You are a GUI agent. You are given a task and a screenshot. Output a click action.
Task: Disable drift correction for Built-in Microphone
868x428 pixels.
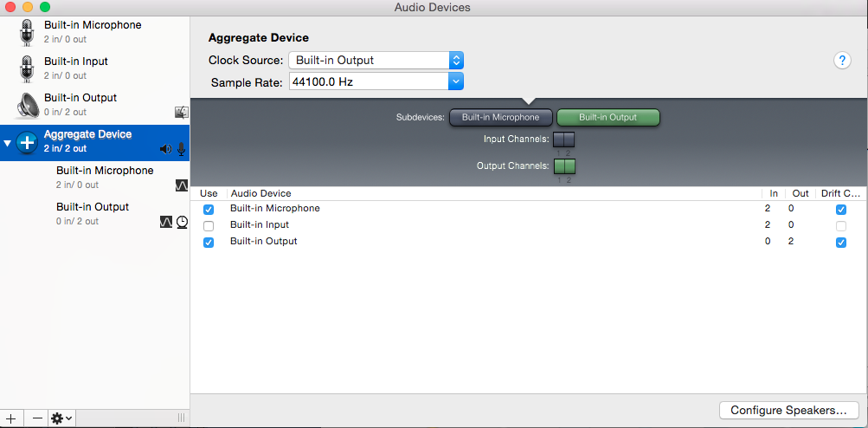(841, 210)
